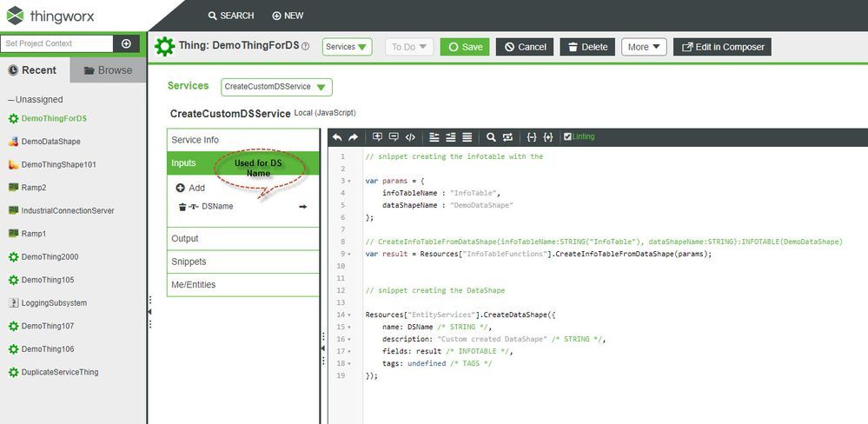
Task: Click the indent lines icon
Action: [x=451, y=137]
